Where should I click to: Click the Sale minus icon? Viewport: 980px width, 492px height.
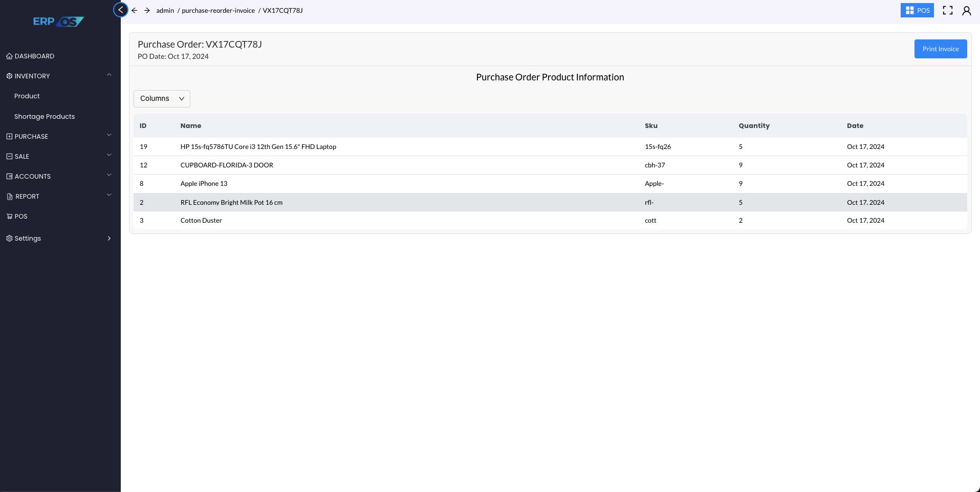[x=9, y=157]
